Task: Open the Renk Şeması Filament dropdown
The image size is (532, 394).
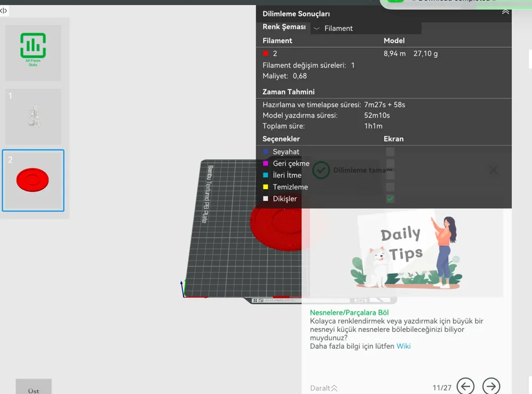Action: (366, 28)
